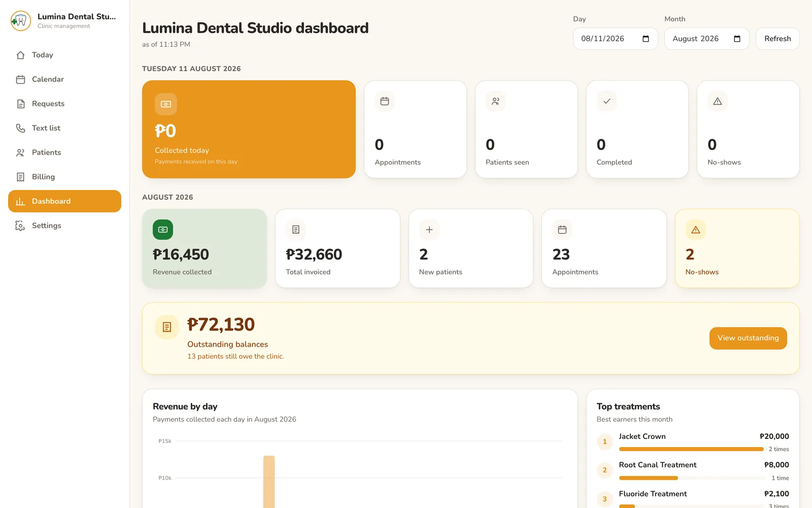Viewport: 812px width, 508px height.
Task: Open the Today page
Action: 64,55
